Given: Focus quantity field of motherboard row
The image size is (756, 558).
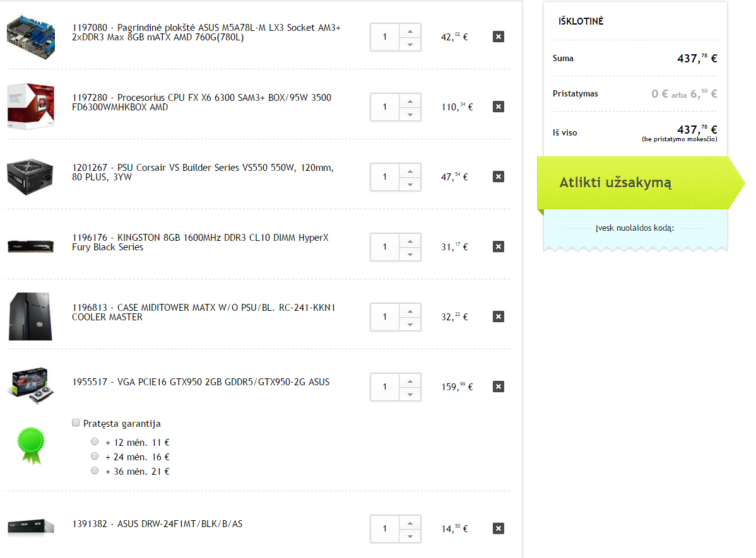Looking at the screenshot, I should [x=385, y=37].
